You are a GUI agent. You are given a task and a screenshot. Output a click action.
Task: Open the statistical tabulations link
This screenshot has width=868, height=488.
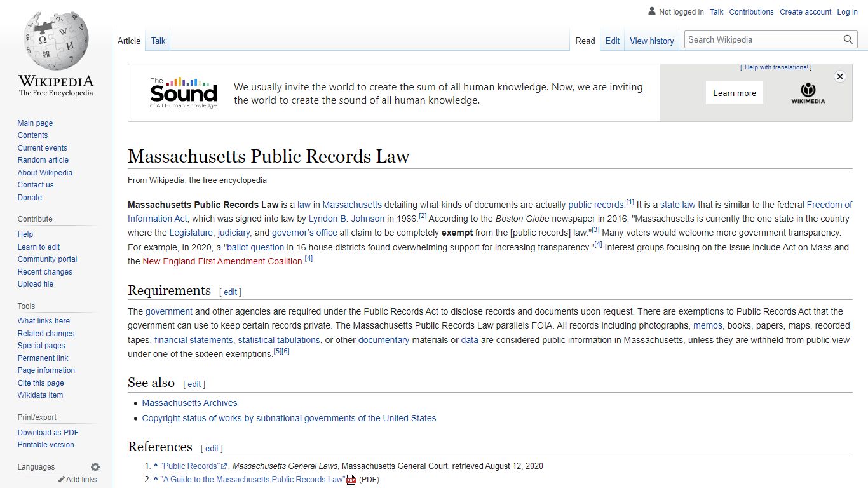279,340
